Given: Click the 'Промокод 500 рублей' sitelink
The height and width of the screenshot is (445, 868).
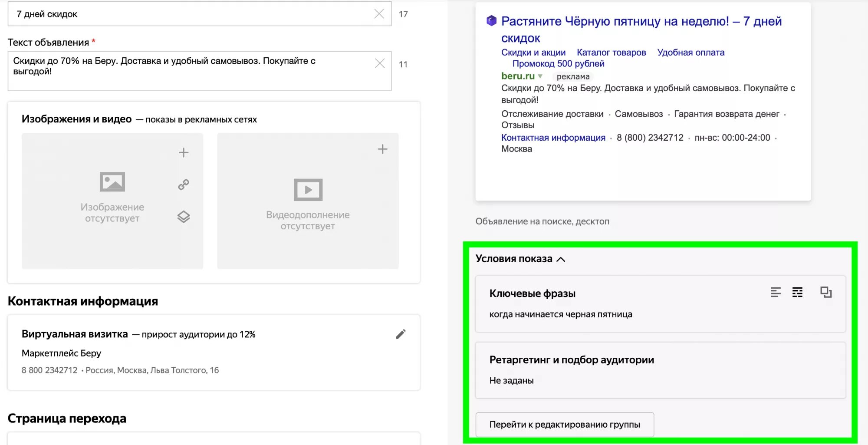Looking at the screenshot, I should pyautogui.click(x=558, y=64).
